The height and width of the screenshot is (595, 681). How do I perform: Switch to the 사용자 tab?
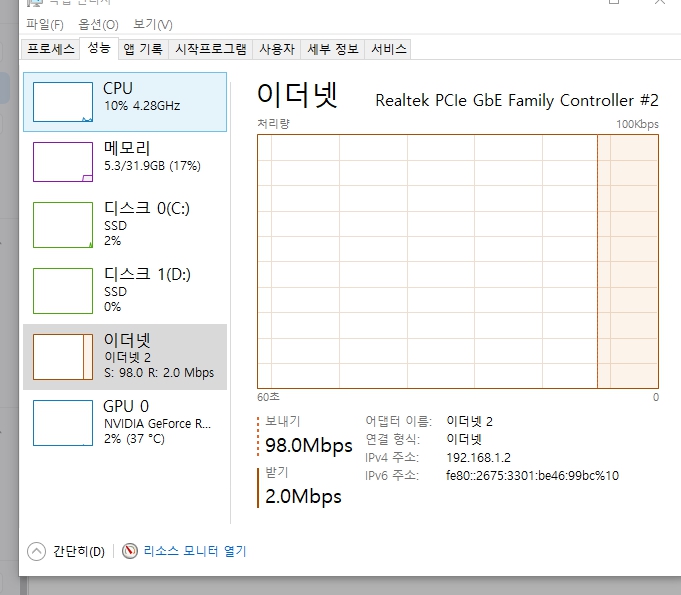pyautogui.click(x=277, y=49)
